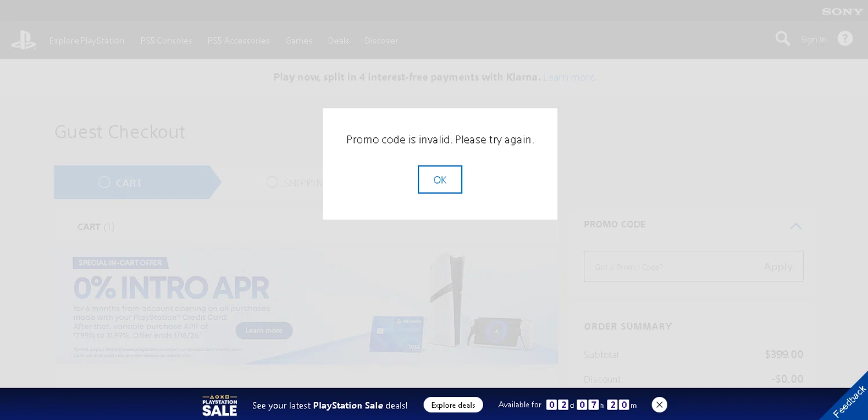The image size is (868, 420).
Task: Open the PlayStation logo home link
Action: pos(24,40)
